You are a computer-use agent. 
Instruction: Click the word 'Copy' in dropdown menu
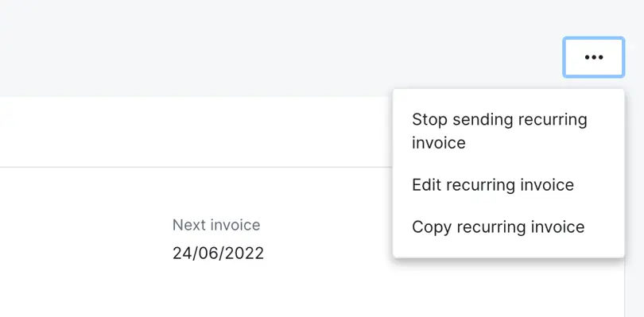coord(431,227)
